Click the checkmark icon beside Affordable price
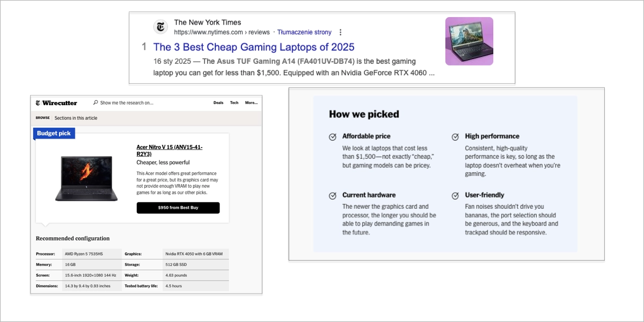 [333, 136]
